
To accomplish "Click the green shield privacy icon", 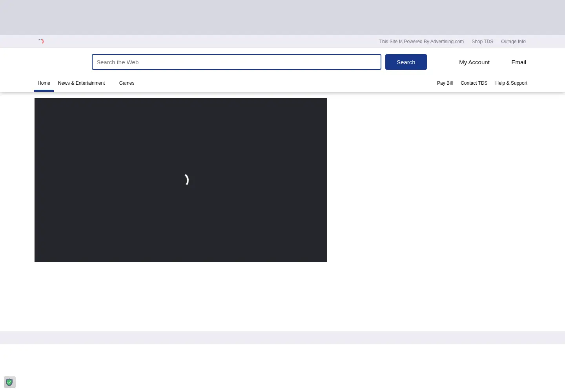I will click(9, 382).
